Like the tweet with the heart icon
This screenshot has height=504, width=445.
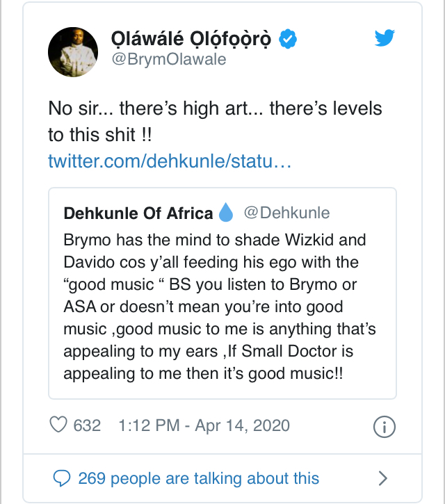59,425
